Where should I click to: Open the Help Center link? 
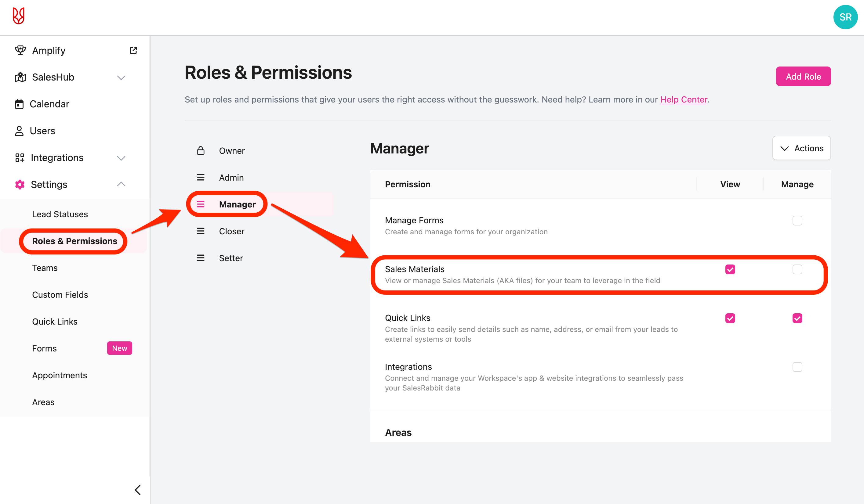click(x=683, y=100)
